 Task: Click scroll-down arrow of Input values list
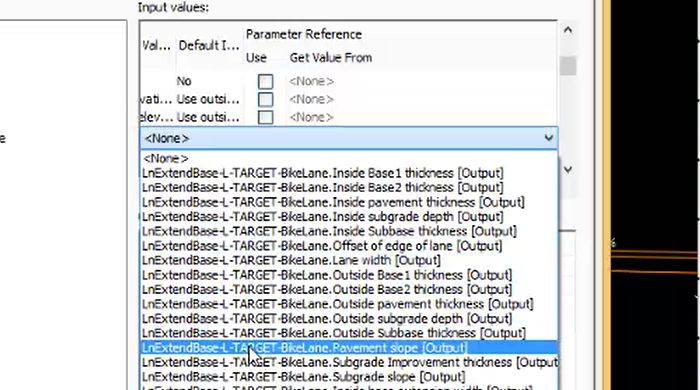click(568, 170)
